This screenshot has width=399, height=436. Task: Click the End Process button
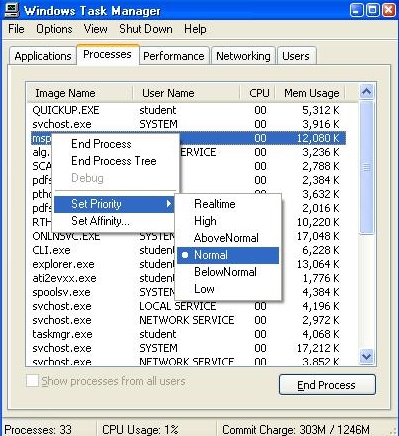[x=327, y=385]
